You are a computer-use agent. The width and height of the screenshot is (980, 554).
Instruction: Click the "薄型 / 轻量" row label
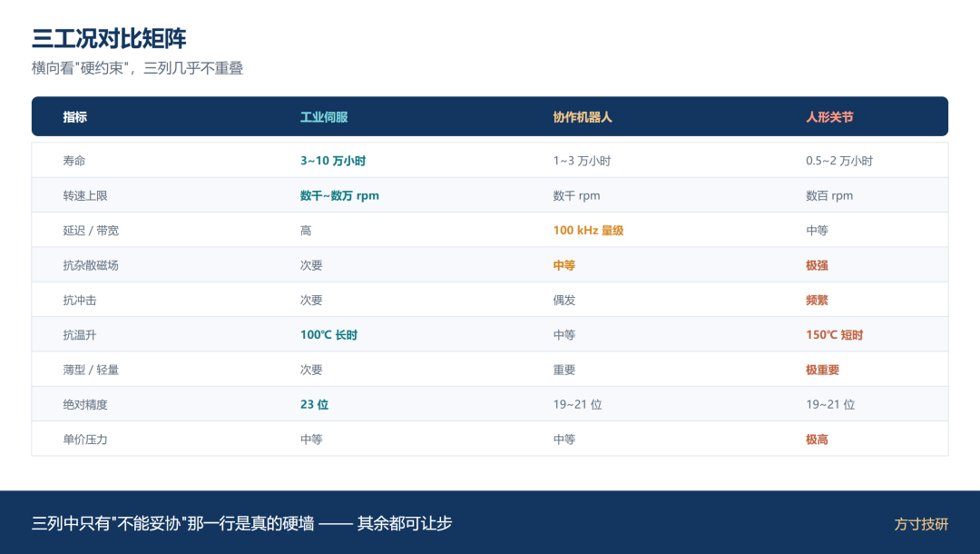[92, 371]
